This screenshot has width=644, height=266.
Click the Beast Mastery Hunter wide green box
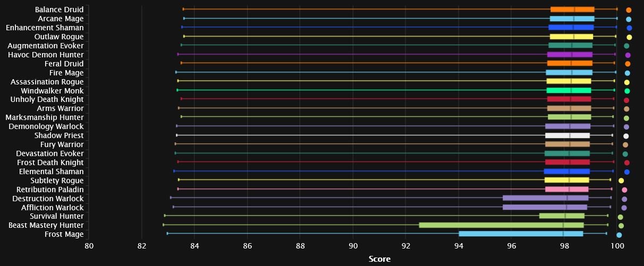pyautogui.click(x=501, y=226)
